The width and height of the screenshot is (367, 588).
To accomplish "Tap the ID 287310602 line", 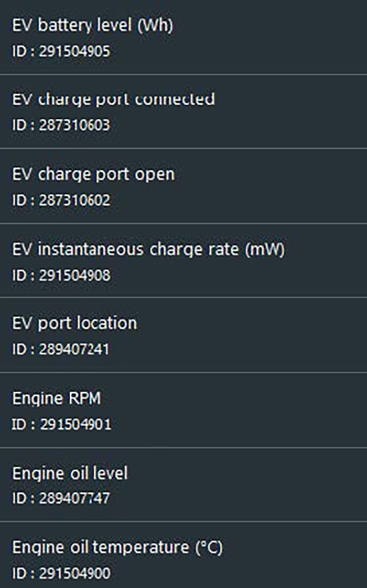I will point(61,201).
